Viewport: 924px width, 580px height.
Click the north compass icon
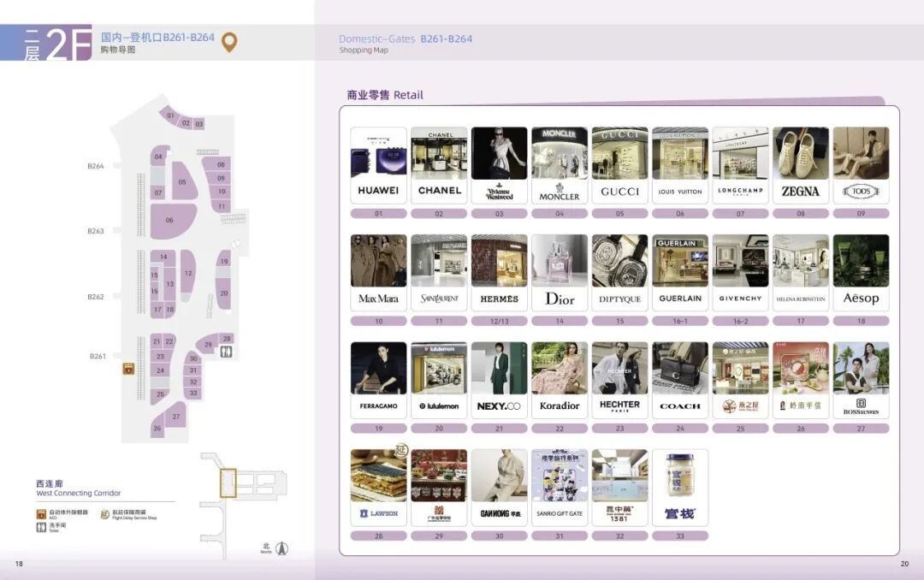coord(281,548)
